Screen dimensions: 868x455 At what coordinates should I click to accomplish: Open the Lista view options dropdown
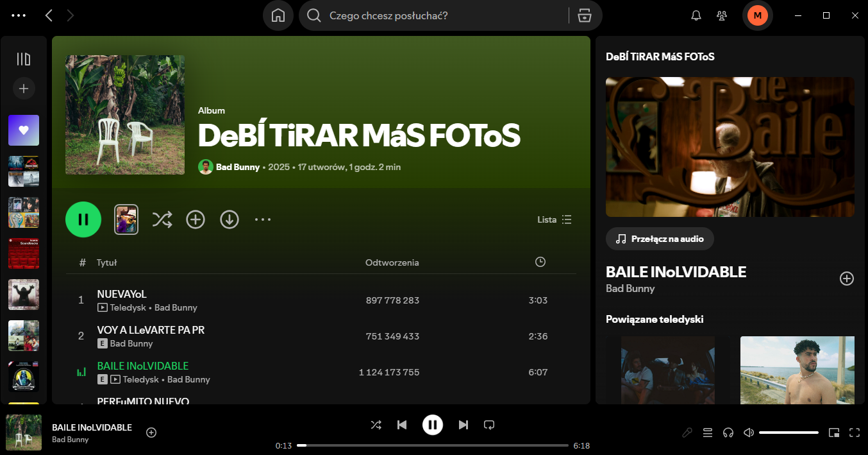click(x=555, y=219)
